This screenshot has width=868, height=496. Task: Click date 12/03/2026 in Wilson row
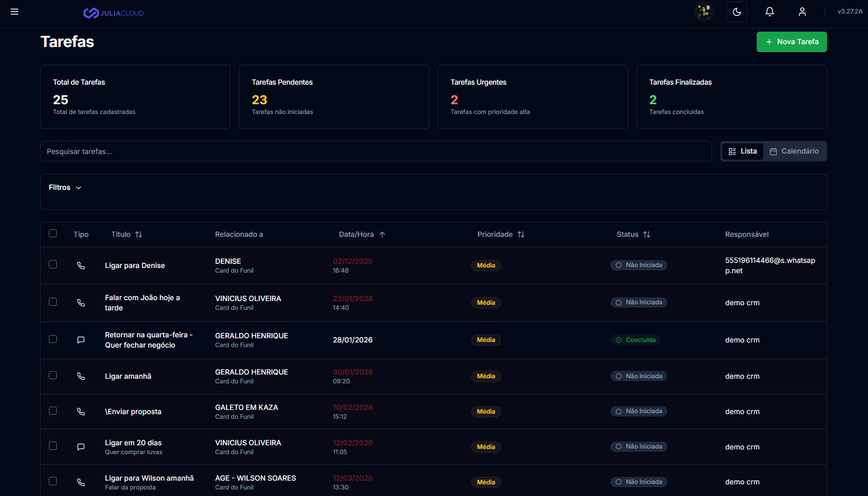pos(353,478)
